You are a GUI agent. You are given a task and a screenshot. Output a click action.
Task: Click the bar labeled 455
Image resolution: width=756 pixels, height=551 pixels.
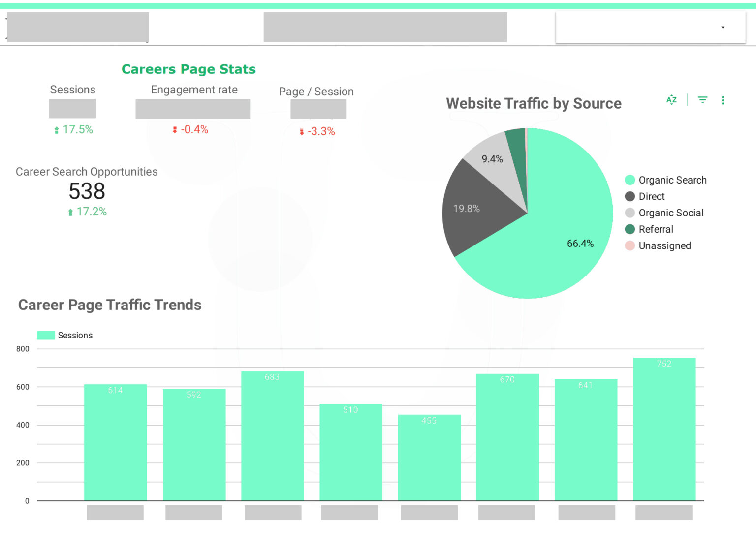(x=429, y=458)
